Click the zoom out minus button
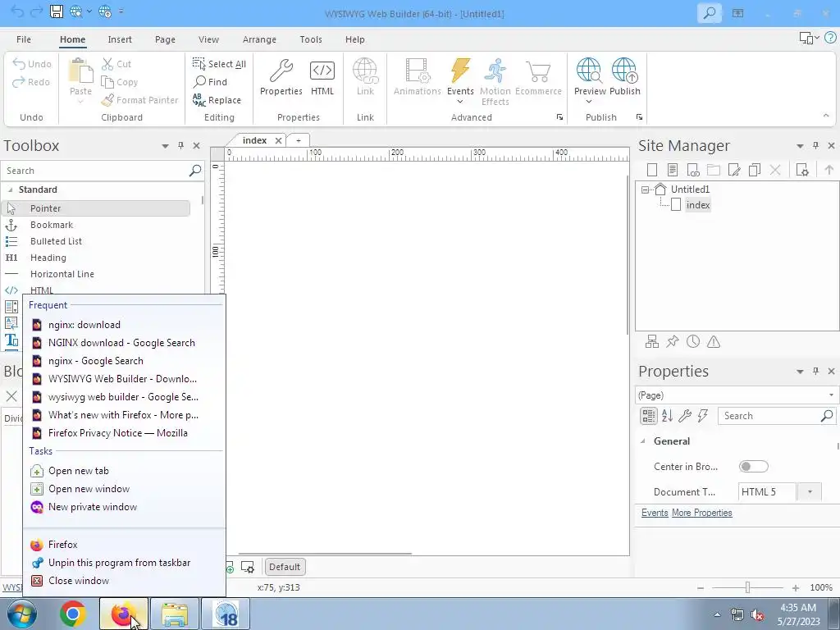 701,587
